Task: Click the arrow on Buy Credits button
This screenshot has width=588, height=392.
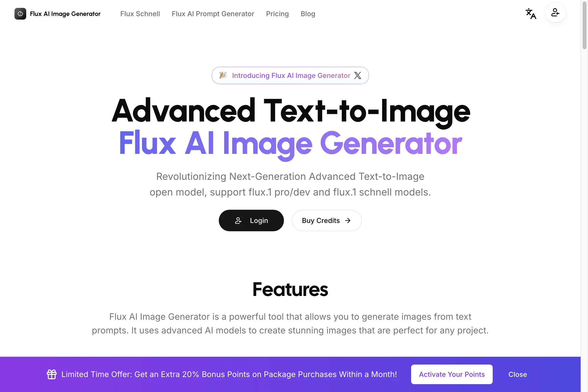Action: (348, 220)
